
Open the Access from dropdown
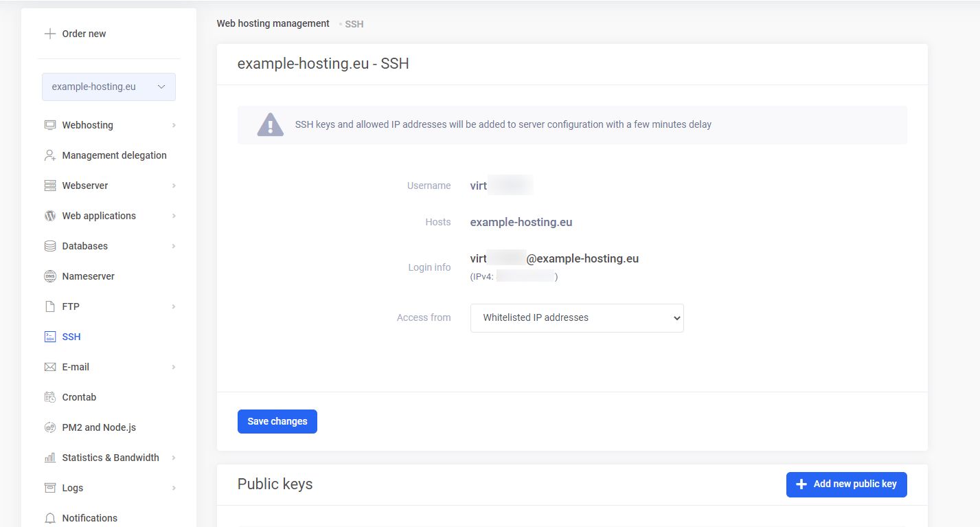point(577,318)
